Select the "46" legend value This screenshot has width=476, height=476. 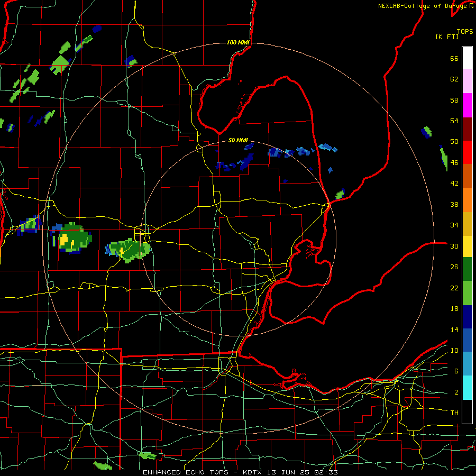pos(454,163)
